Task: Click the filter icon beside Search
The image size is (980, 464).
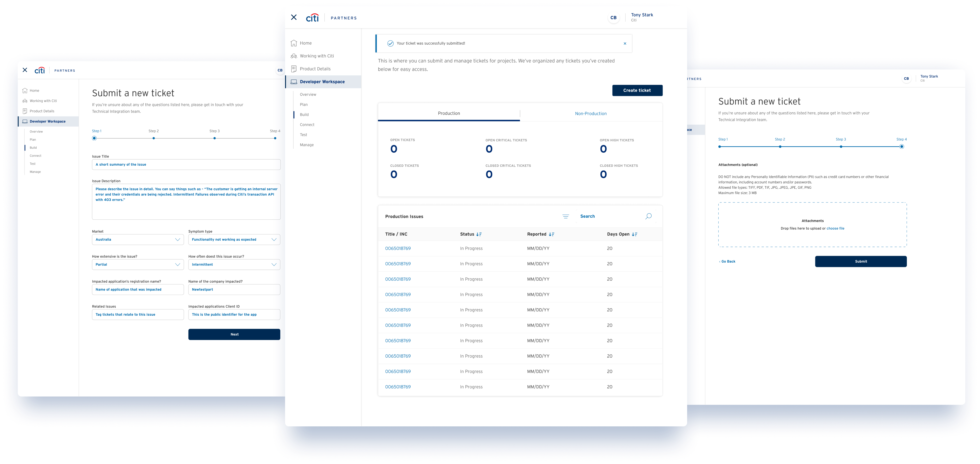Action: pos(566,217)
